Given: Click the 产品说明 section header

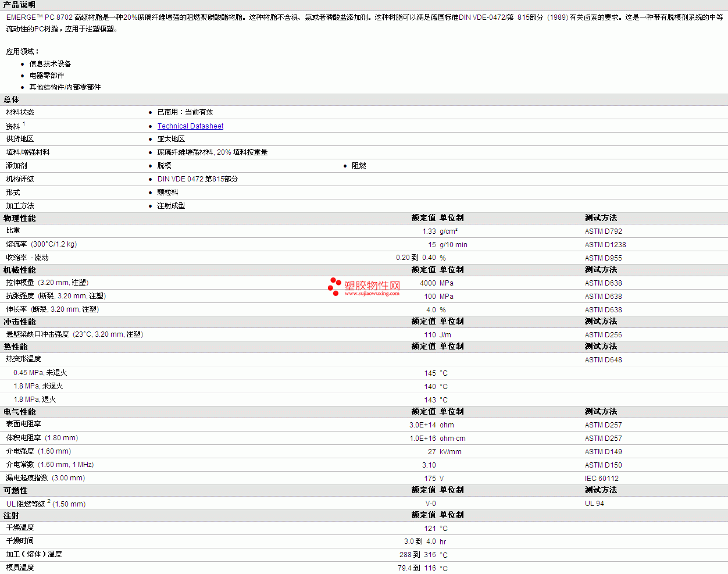Looking at the screenshot, I should pyautogui.click(x=19, y=5).
